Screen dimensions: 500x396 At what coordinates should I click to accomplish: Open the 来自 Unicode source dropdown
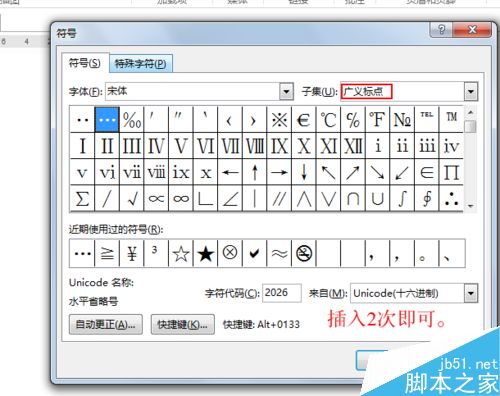click(x=471, y=293)
